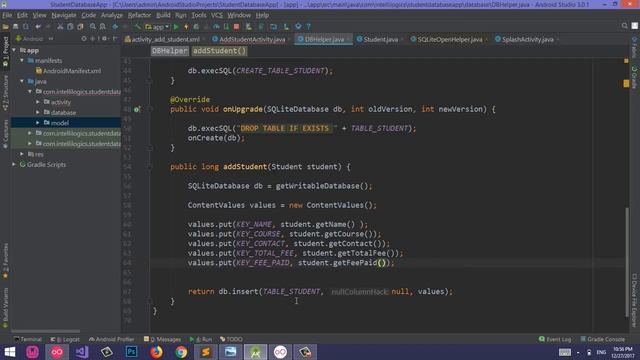640x360 pixels.
Task: Click the Find magnifier icon
Action: coord(93,27)
